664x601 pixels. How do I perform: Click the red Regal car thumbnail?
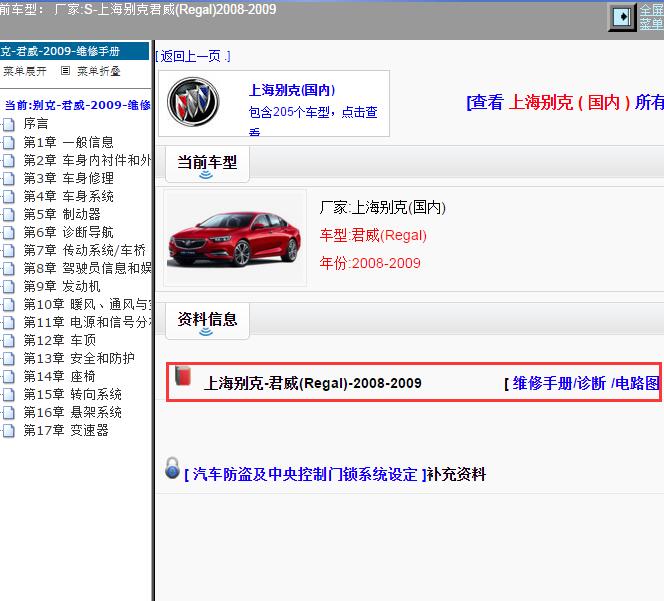(x=235, y=238)
